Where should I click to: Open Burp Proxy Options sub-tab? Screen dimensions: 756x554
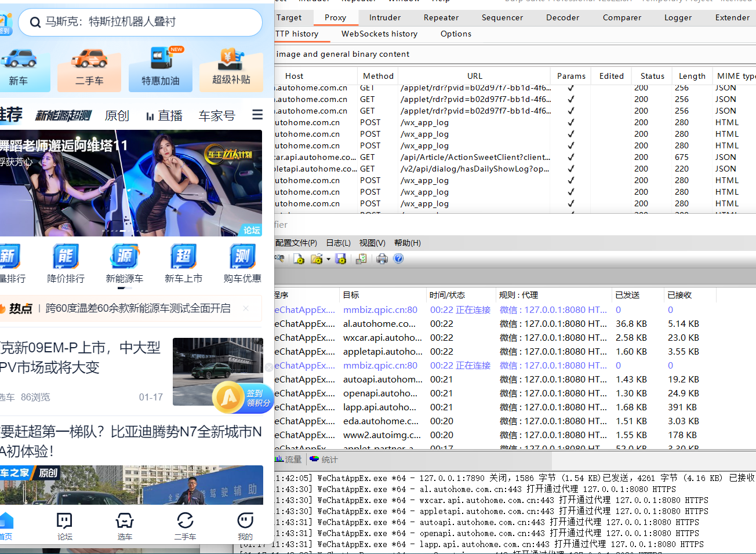(x=456, y=34)
